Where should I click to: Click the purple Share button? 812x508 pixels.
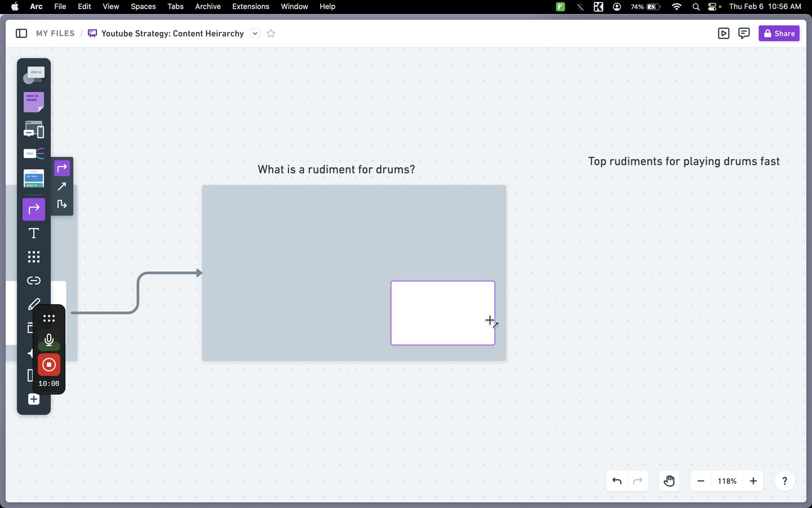tap(779, 34)
